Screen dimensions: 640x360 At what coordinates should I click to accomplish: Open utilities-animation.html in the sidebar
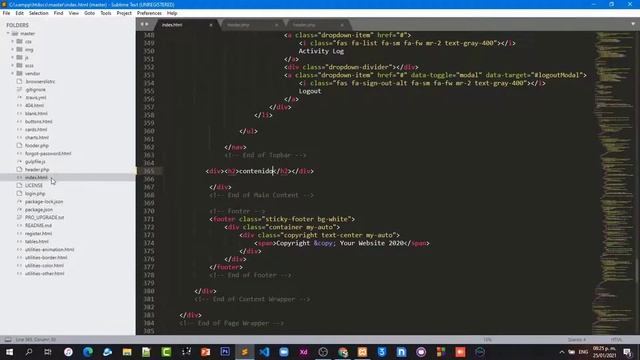click(49, 249)
